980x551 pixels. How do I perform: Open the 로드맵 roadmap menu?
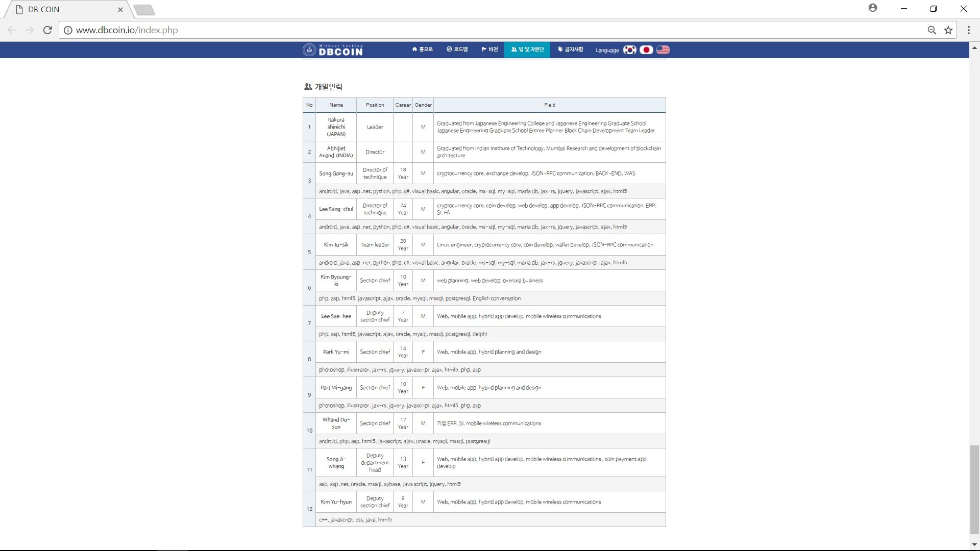[457, 49]
